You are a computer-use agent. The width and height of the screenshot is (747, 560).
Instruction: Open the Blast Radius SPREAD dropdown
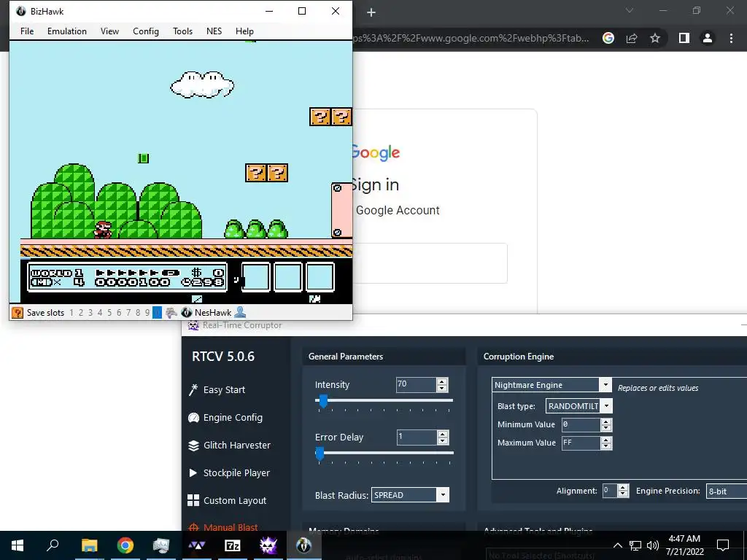point(443,495)
